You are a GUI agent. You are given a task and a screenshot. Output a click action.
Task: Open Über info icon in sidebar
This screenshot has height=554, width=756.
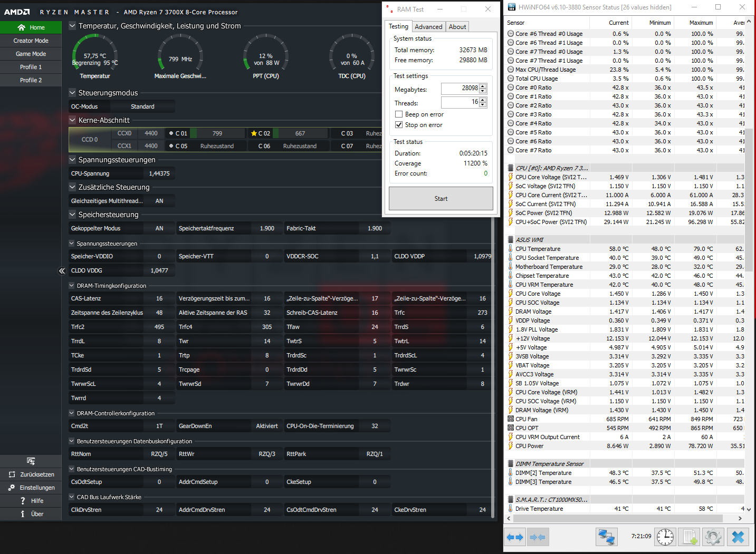pyautogui.click(x=23, y=514)
